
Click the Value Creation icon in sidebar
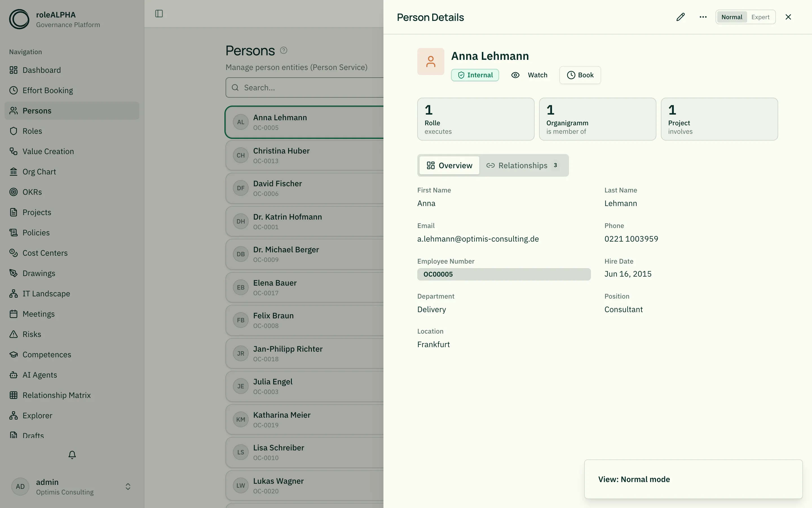14,152
